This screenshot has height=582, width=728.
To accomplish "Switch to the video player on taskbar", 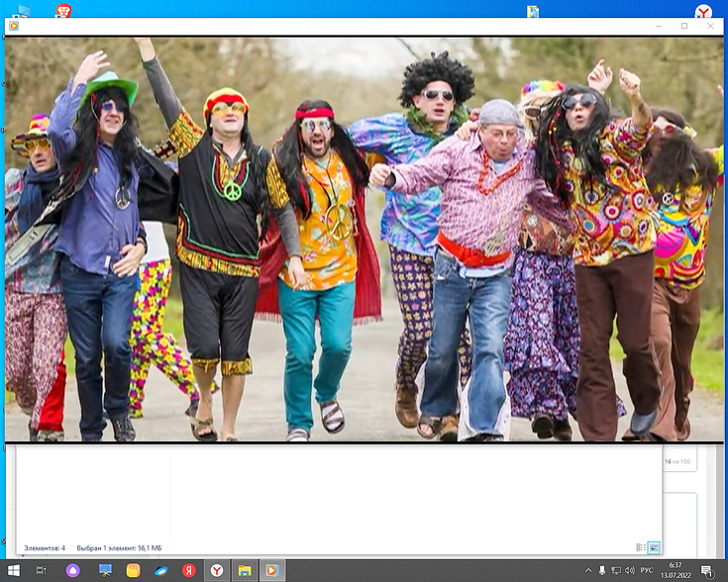I will pos(272,570).
